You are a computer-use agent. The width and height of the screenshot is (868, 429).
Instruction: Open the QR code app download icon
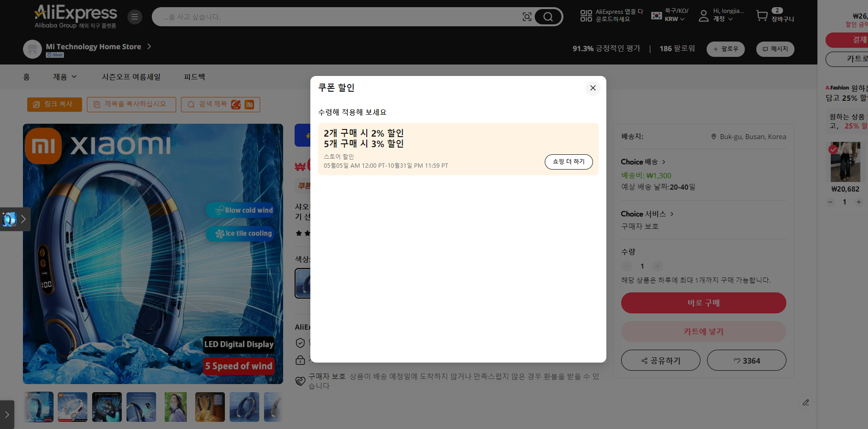tap(586, 16)
